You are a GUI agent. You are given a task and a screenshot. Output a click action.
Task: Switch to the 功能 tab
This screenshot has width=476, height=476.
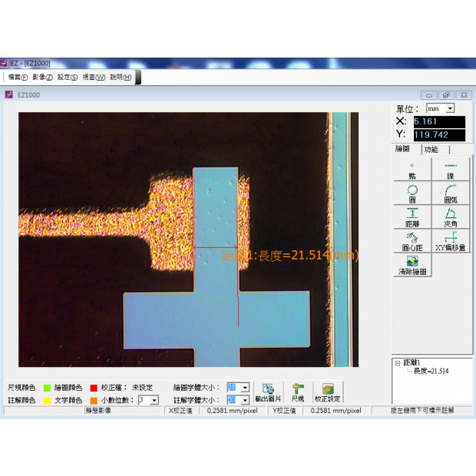click(x=431, y=150)
